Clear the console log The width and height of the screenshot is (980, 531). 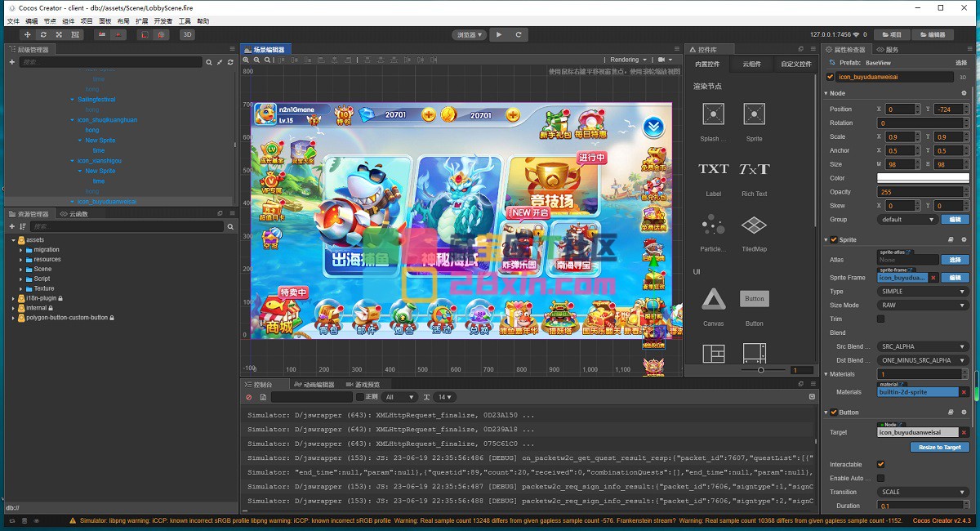point(249,397)
